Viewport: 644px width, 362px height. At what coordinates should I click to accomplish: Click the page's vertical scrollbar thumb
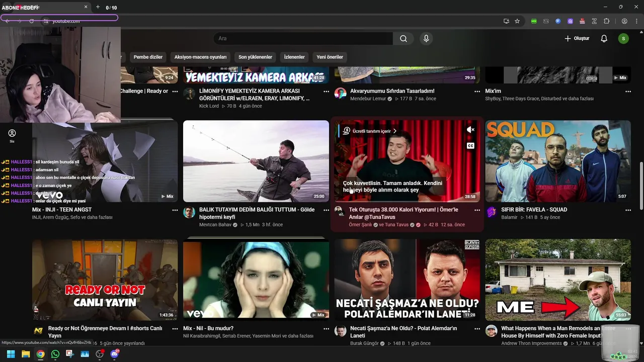641,186
